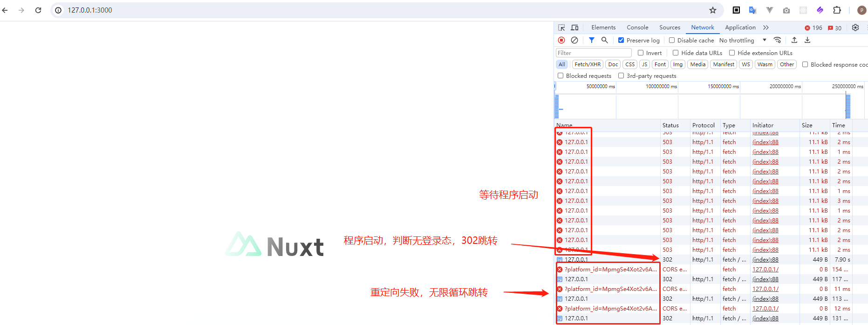Open the Chrome profile avatar
Screen dimensions: 868x325
click(861, 10)
